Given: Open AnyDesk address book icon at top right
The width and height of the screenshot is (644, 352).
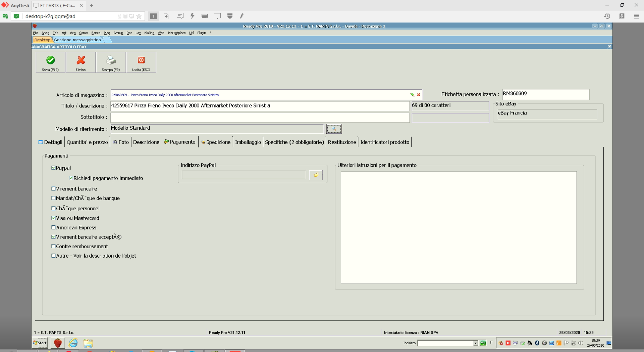Looking at the screenshot, I should (622, 16).
